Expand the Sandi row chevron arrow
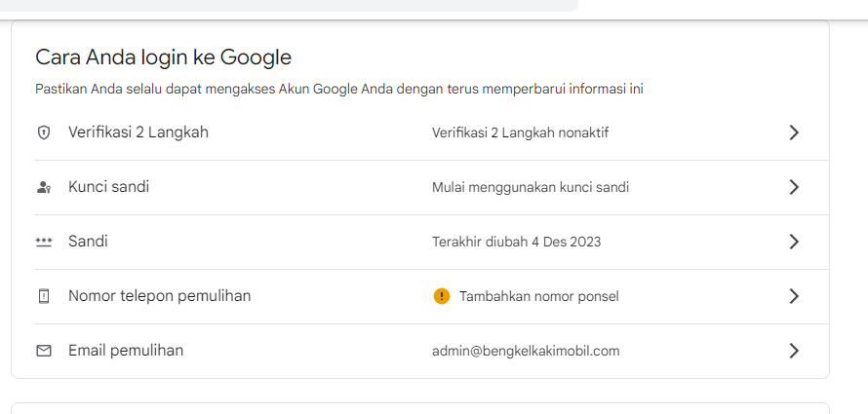The image size is (868, 414). pyautogui.click(x=794, y=242)
